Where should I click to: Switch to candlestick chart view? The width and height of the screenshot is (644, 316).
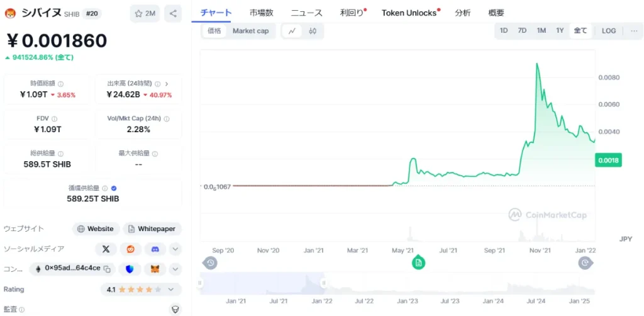(312, 31)
